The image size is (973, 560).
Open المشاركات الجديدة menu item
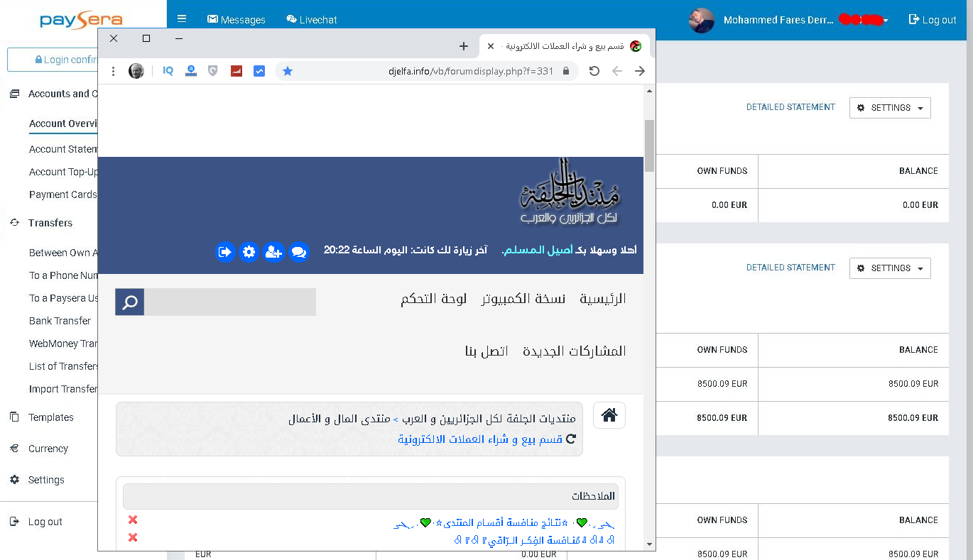[575, 351]
